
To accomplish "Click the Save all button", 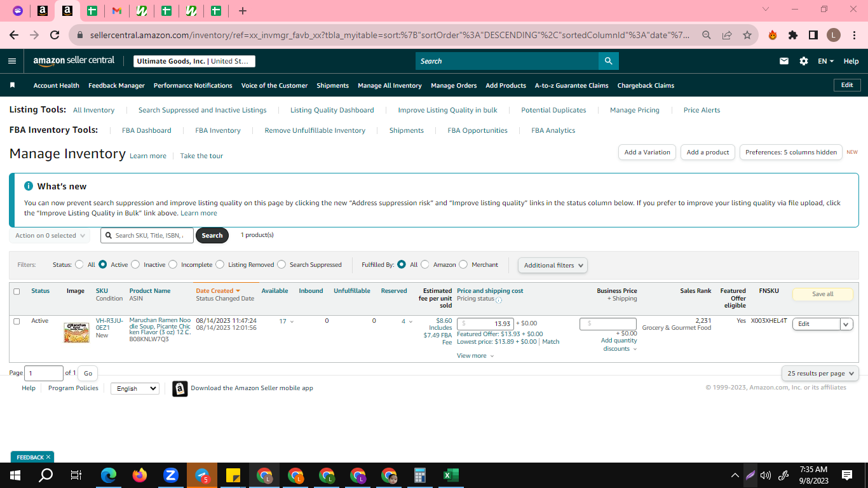I will tap(823, 294).
